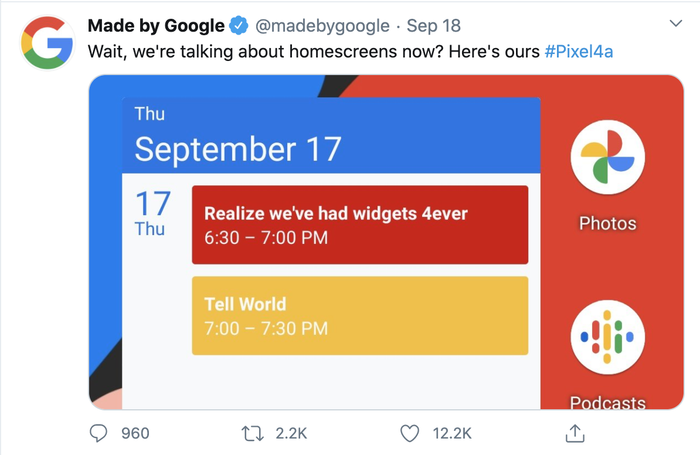Click the blue verified badge icon
700x455 pixels.
240,25
